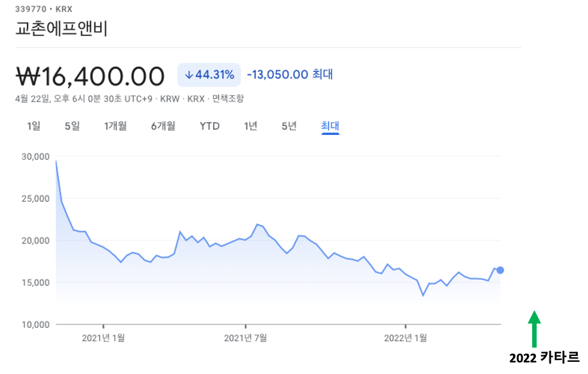Click the 44.31% change badge
Image resolution: width=588 pixels, height=374 pixels.
pyautogui.click(x=209, y=75)
